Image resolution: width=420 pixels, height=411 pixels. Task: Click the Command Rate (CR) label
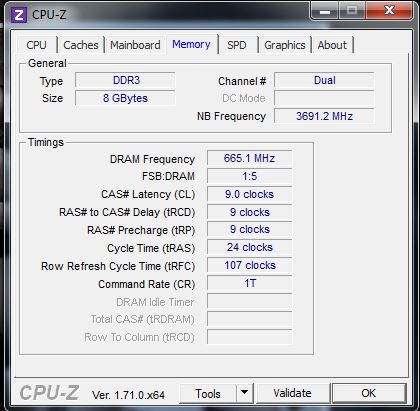147,284
